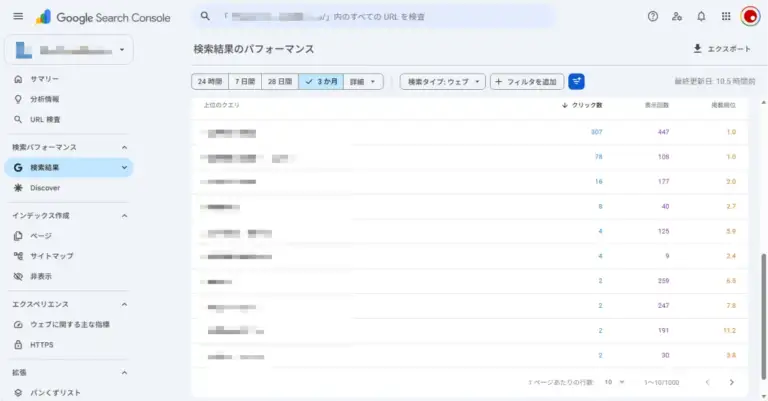Collapse the エクスペリエンス section
This screenshot has width=768, height=401.
[124, 304]
